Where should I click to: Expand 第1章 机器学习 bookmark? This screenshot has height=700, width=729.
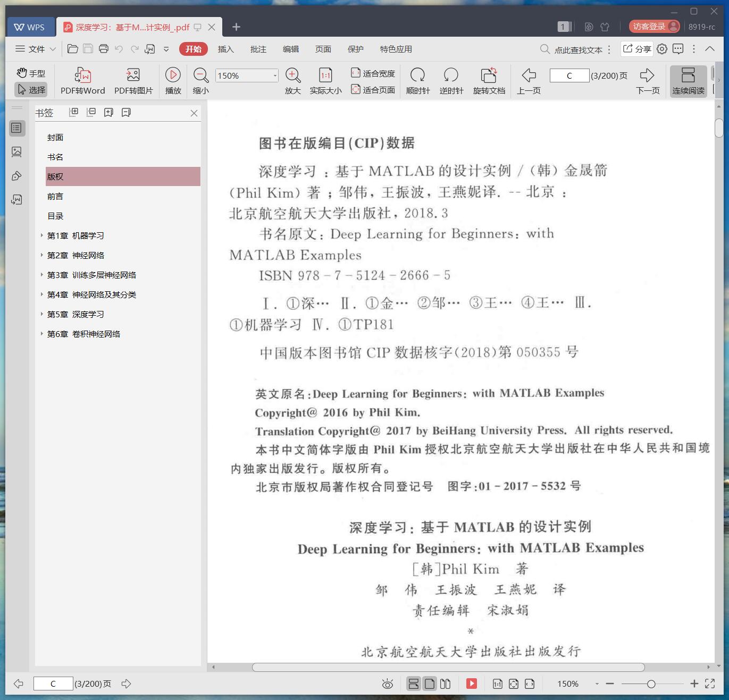tap(42, 235)
